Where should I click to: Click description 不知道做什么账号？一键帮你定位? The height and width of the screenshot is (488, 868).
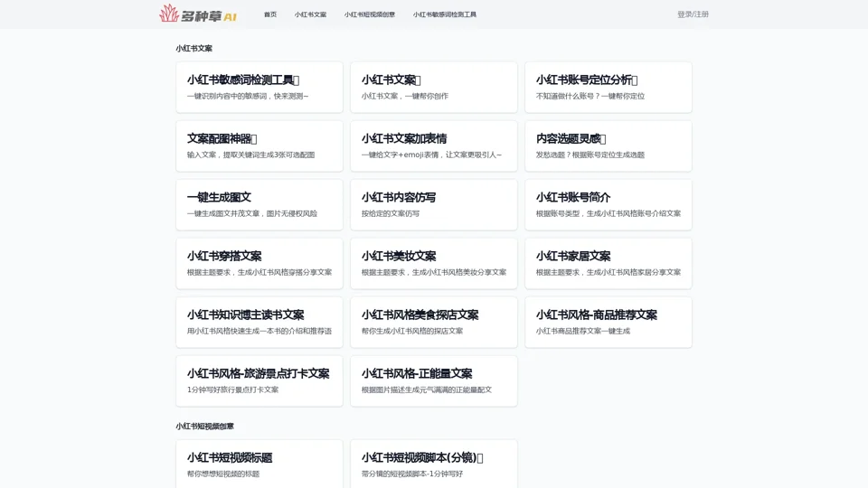pos(590,96)
